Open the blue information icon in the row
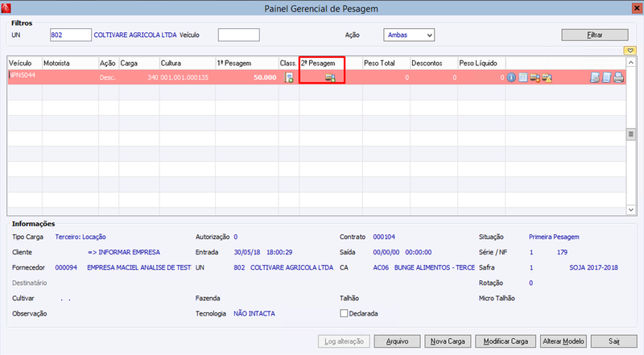Screen dimensions: 644x355 coord(511,77)
